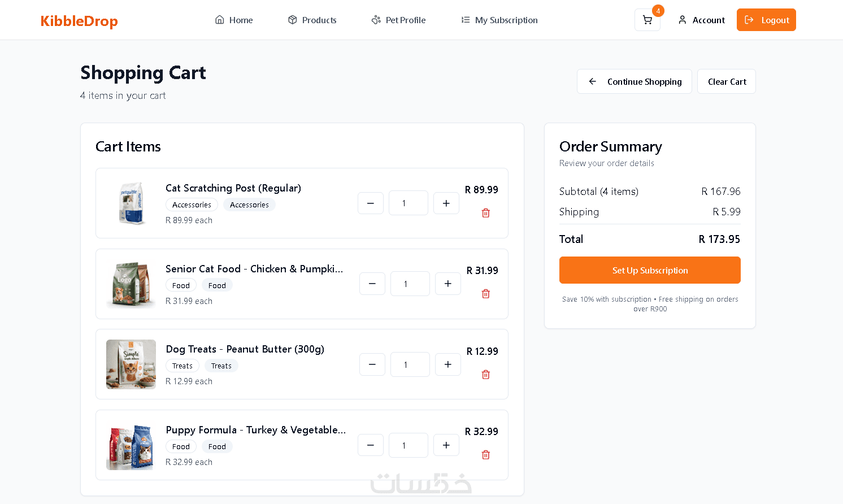Open the Account link
Image resolution: width=843 pixels, height=504 pixels.
point(702,20)
